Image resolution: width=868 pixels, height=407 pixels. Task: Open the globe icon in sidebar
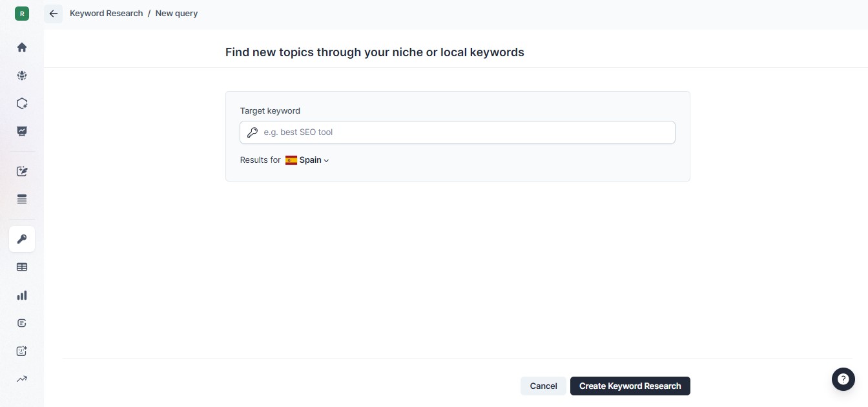(22, 76)
